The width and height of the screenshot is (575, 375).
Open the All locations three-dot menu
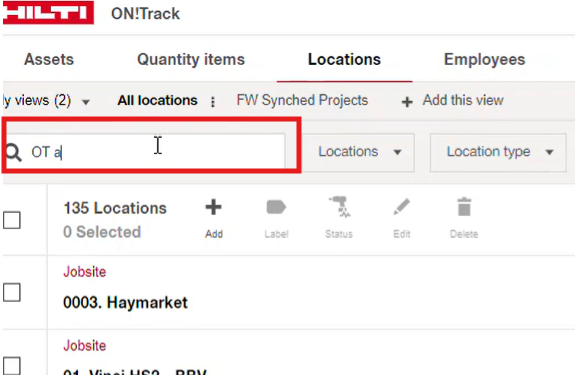coord(213,102)
